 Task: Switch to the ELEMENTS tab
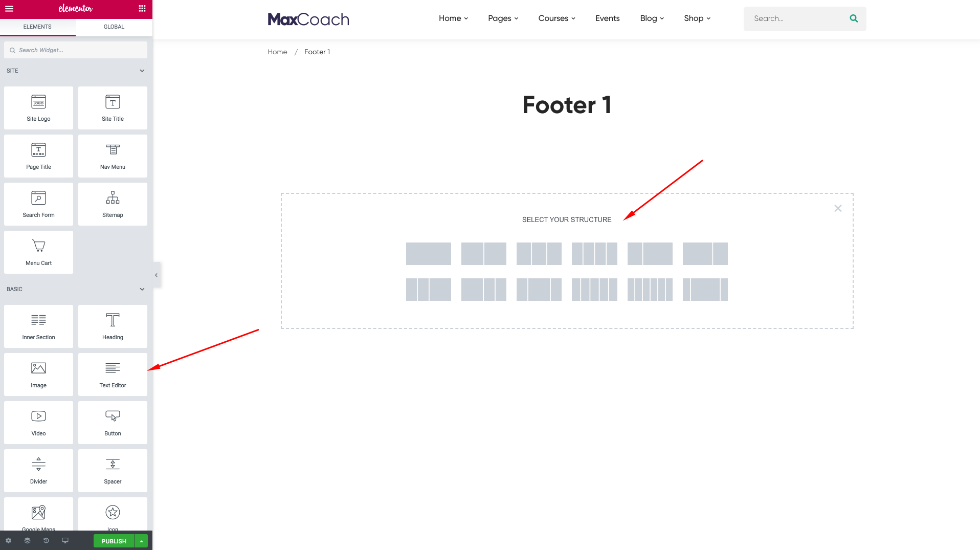(x=37, y=27)
